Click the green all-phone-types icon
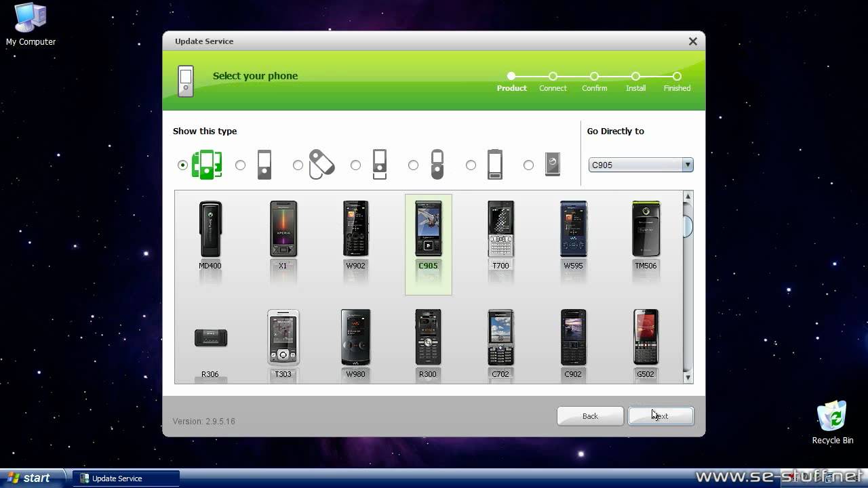This screenshot has width=868, height=488. (207, 165)
